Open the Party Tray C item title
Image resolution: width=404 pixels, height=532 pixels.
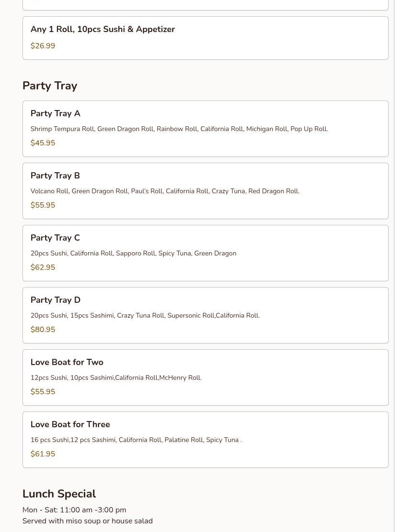click(55, 238)
